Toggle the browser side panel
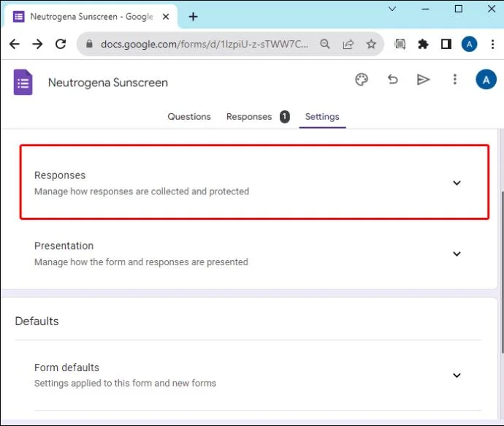Image resolution: width=504 pixels, height=426 pixels. pyautogui.click(x=446, y=44)
